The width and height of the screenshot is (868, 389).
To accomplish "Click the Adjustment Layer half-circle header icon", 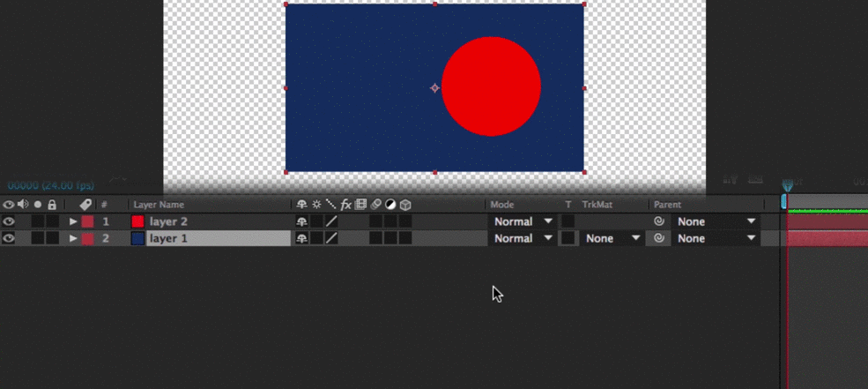I will 390,205.
